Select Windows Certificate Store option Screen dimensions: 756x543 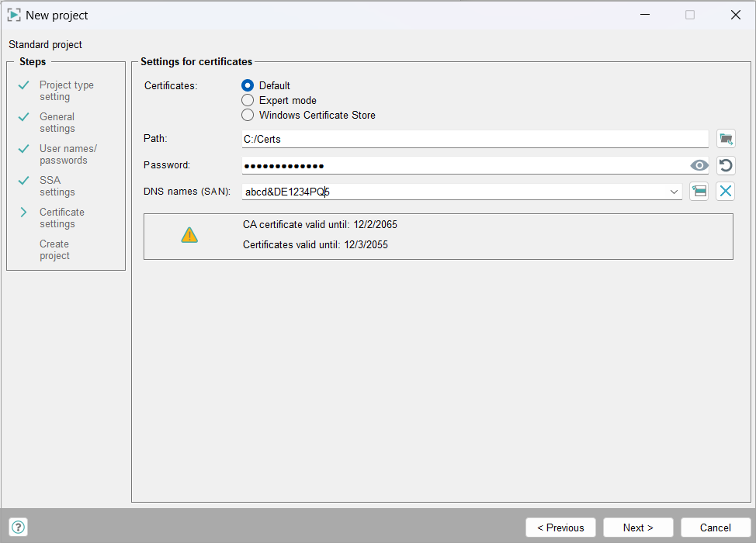tap(248, 116)
